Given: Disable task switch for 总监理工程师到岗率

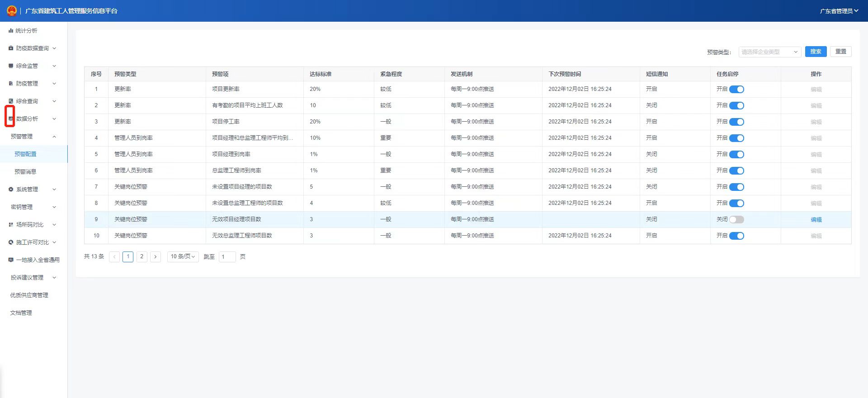Looking at the screenshot, I should [x=736, y=171].
